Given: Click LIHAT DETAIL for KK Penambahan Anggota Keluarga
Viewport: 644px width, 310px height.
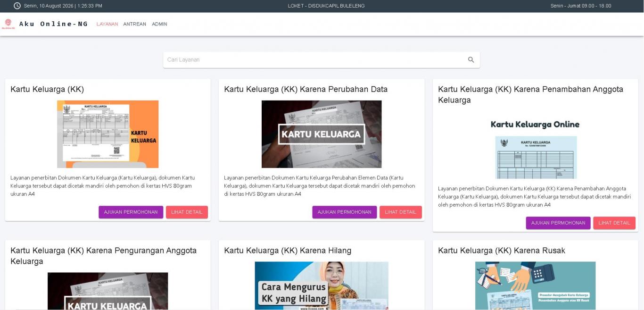Looking at the screenshot, I should pos(614,223).
